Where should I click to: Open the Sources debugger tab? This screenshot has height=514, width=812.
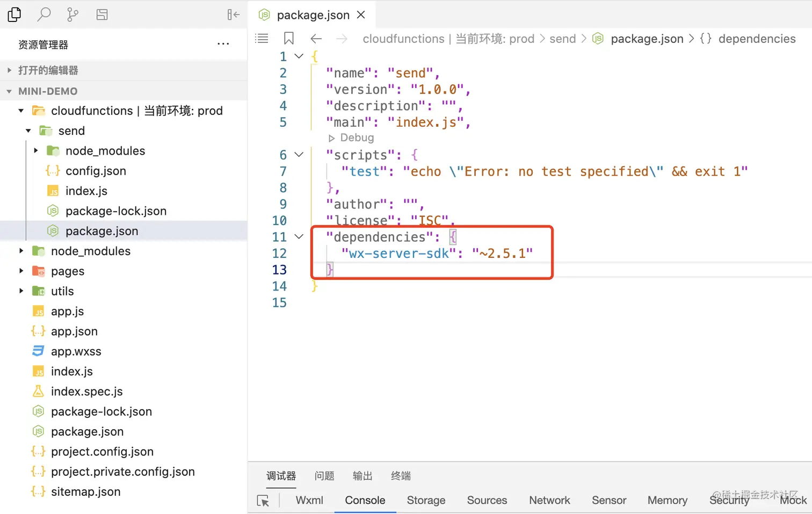(487, 500)
